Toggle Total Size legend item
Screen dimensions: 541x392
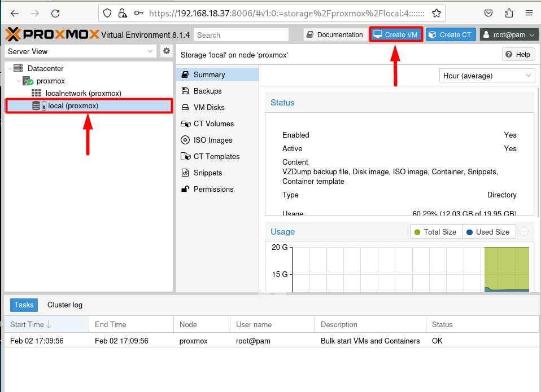tap(436, 232)
